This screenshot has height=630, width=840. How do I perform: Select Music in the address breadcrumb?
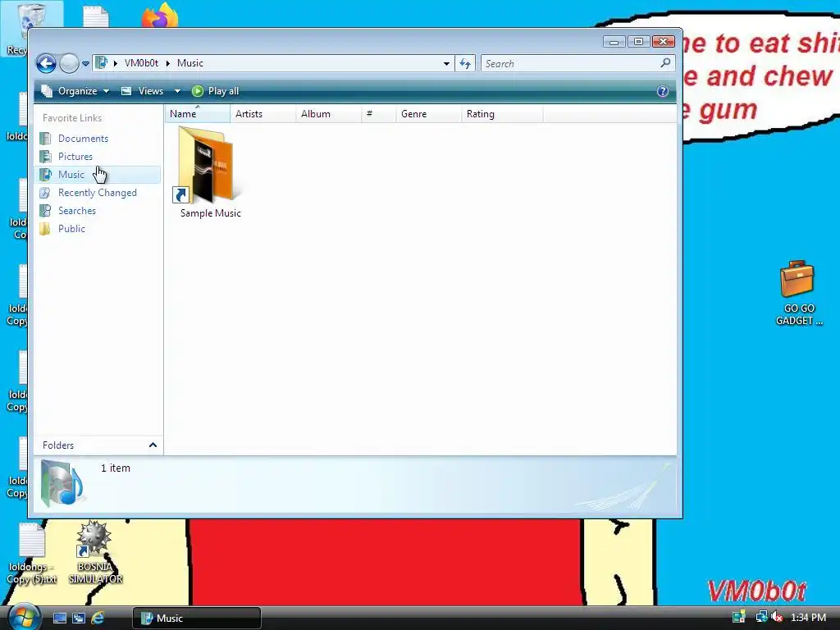(190, 63)
